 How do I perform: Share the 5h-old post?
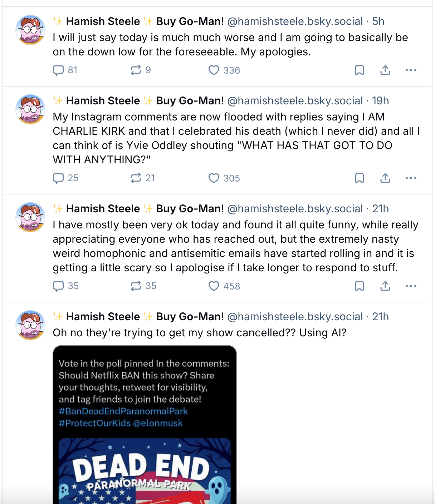385,70
